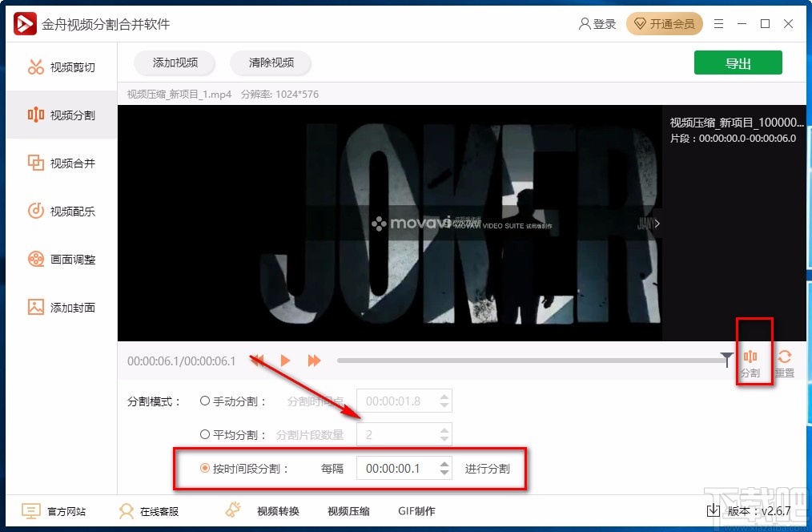812x532 pixels.
Task: Select the 添加封面 section
Action: (62, 307)
